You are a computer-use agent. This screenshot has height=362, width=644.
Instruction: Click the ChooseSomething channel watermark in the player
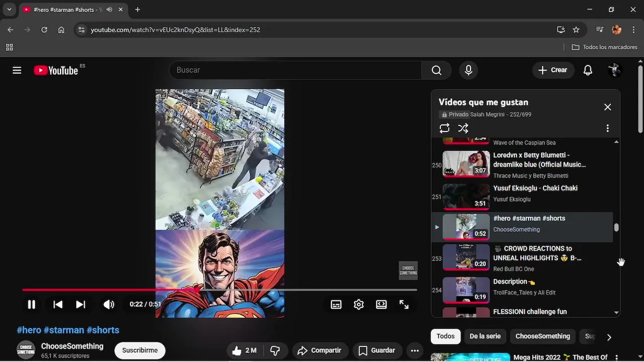click(x=408, y=270)
